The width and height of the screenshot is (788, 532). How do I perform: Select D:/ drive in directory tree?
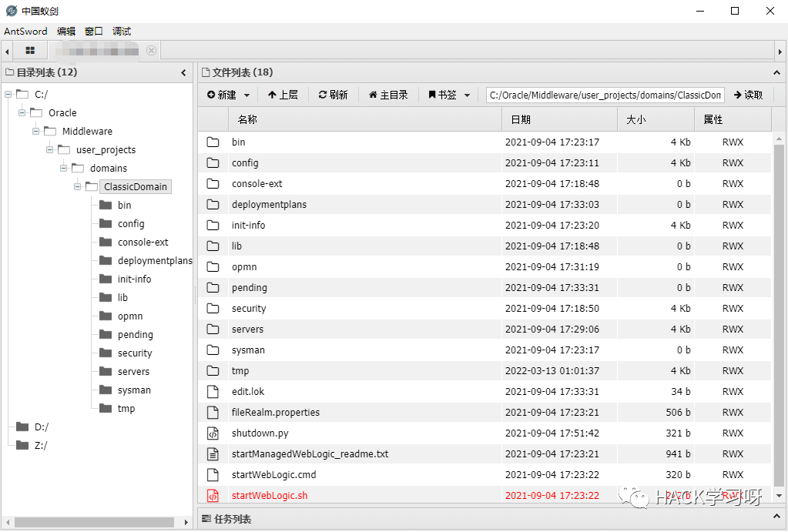41,427
